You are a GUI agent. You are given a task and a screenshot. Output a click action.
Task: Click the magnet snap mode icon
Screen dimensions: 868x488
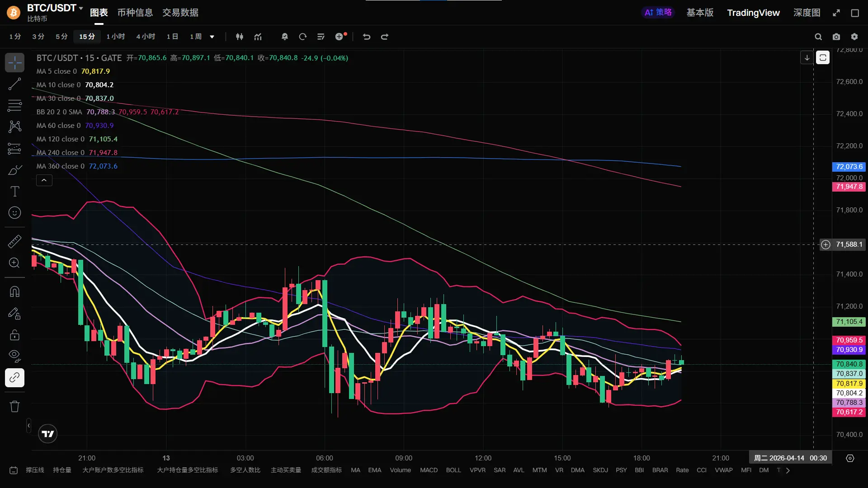click(x=14, y=292)
